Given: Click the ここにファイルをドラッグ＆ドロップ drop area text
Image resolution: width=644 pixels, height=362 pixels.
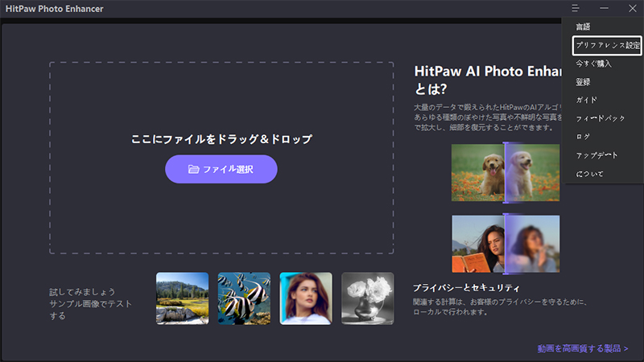Looking at the screenshot, I should point(221,139).
